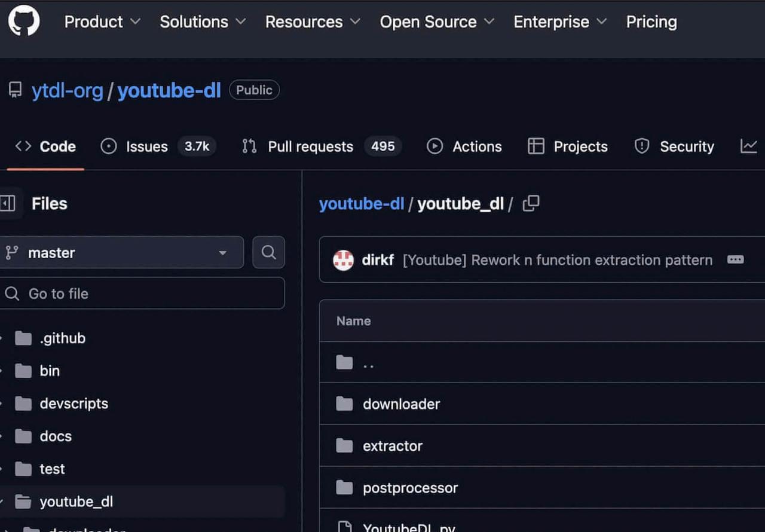
Task: Click the Name column header
Action: [x=353, y=321]
